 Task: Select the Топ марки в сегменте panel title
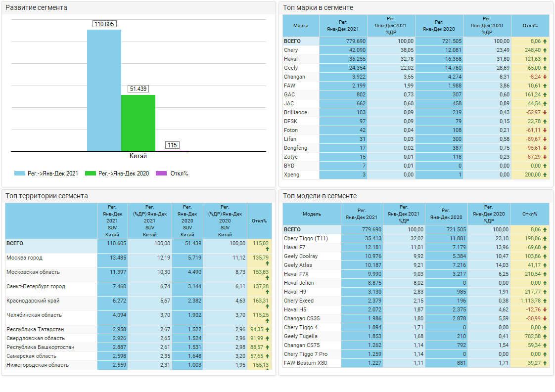[x=318, y=7]
